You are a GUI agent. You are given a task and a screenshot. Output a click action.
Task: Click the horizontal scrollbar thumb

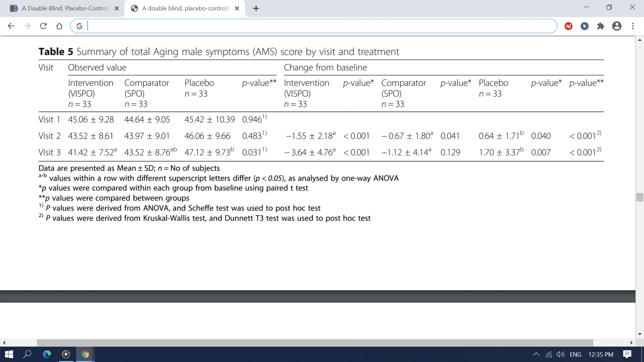coord(315,343)
